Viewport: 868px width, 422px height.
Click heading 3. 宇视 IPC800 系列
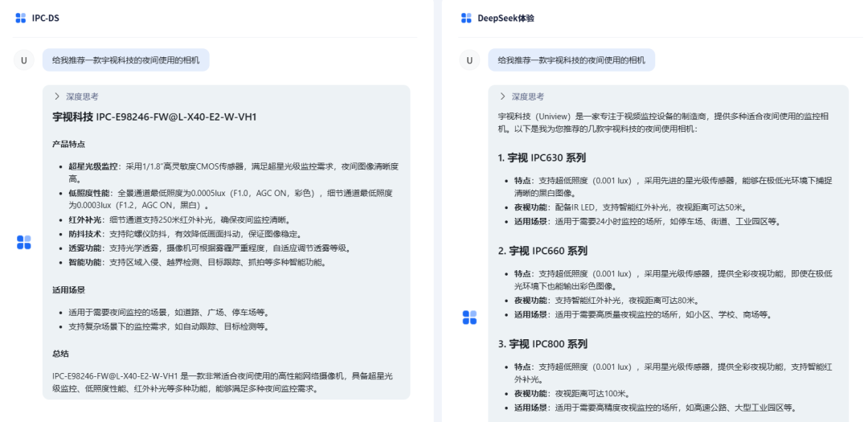pos(542,344)
